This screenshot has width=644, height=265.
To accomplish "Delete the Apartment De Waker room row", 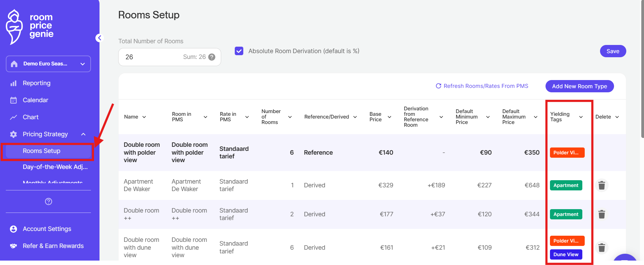I will pyautogui.click(x=601, y=185).
